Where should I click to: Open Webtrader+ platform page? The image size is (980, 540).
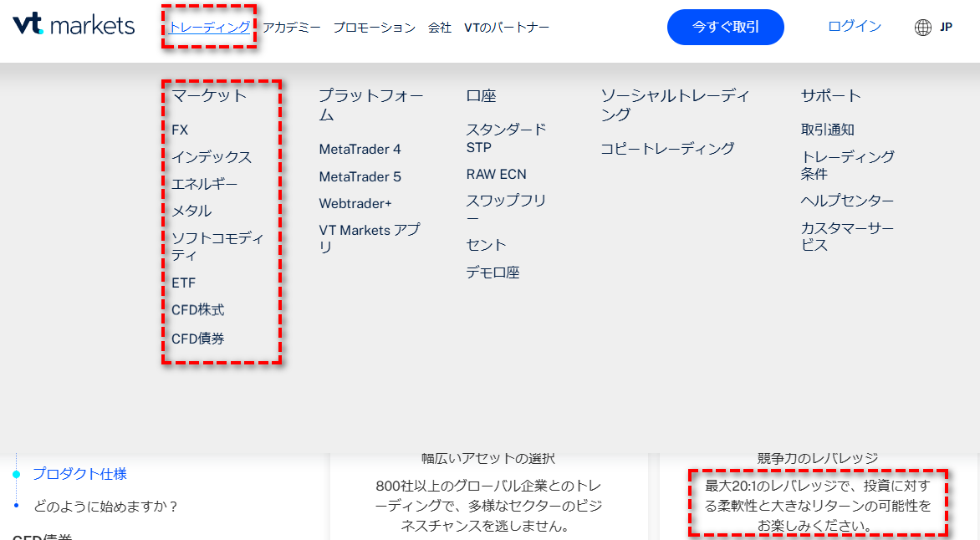[355, 204]
